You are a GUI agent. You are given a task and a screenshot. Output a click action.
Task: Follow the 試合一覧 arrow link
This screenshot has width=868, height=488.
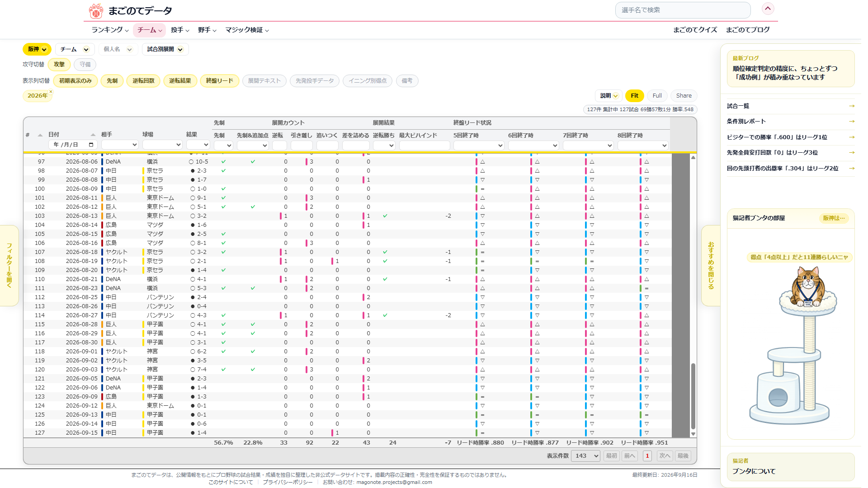point(852,106)
